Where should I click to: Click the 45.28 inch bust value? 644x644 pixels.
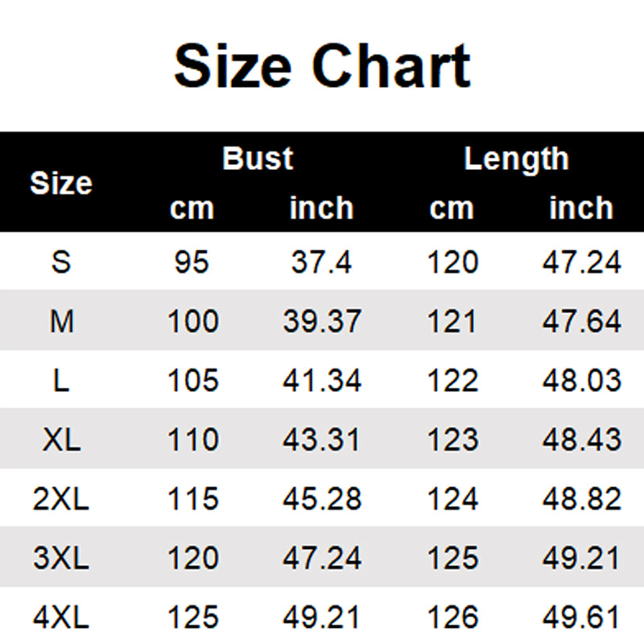point(321,499)
